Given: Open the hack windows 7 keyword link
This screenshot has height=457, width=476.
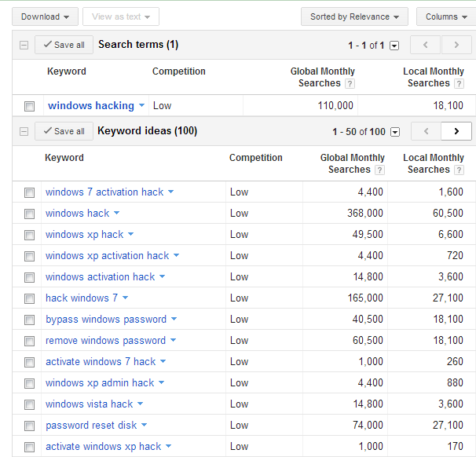Looking at the screenshot, I should point(82,298).
